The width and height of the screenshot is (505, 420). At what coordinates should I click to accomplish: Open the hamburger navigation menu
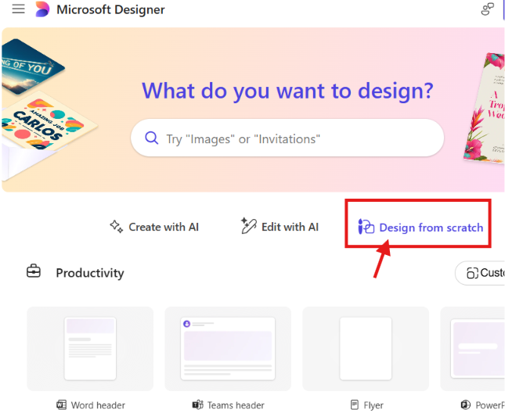pos(18,9)
